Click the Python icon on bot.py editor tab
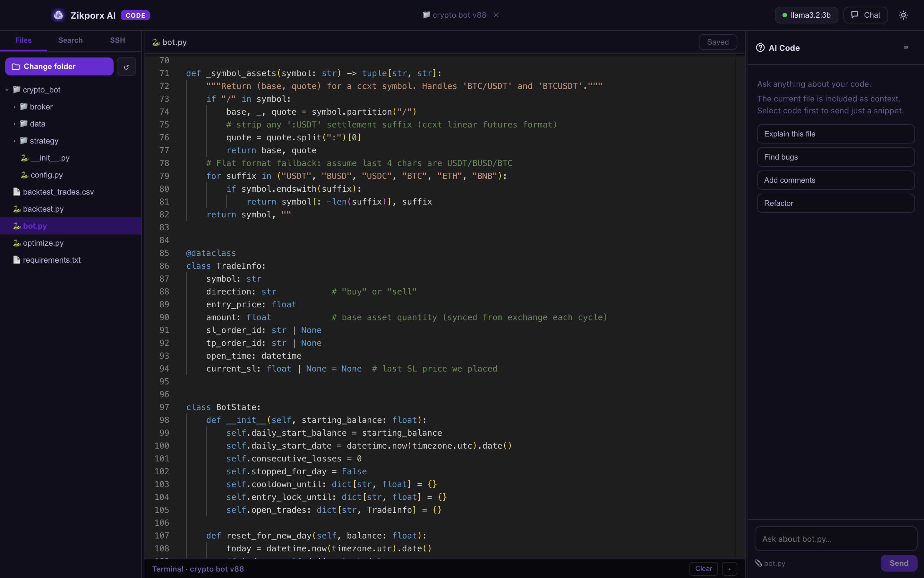This screenshot has height=578, width=924. point(156,42)
